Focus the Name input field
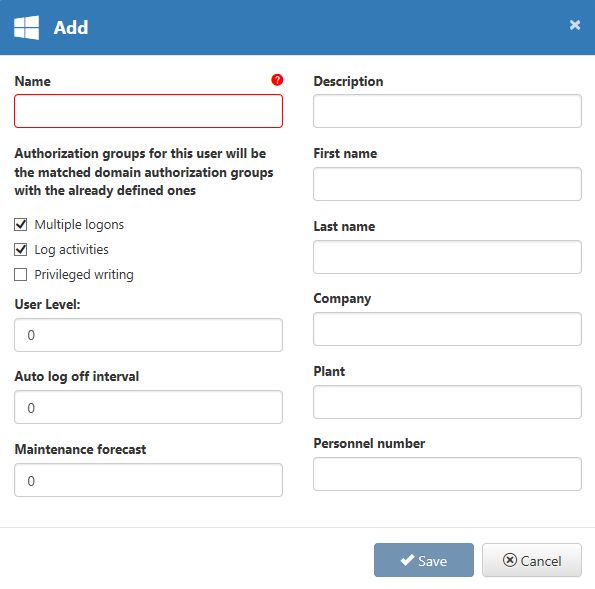 [x=148, y=111]
